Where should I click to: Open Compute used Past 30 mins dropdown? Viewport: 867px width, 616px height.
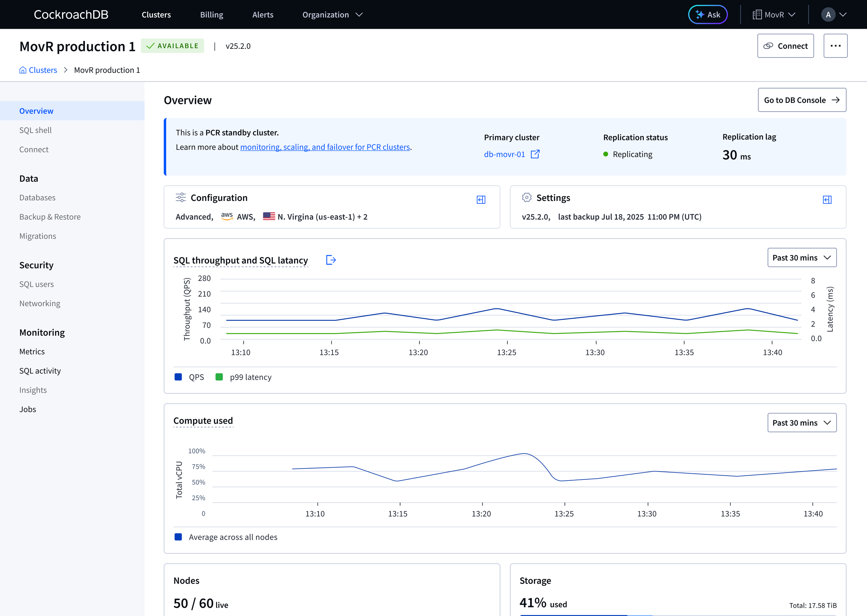(x=802, y=423)
